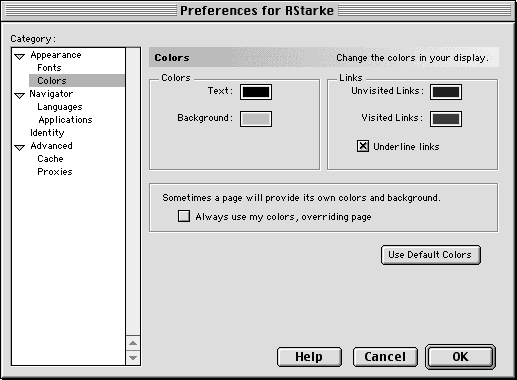Open the Applications preferences
The image size is (517, 380).
(65, 120)
